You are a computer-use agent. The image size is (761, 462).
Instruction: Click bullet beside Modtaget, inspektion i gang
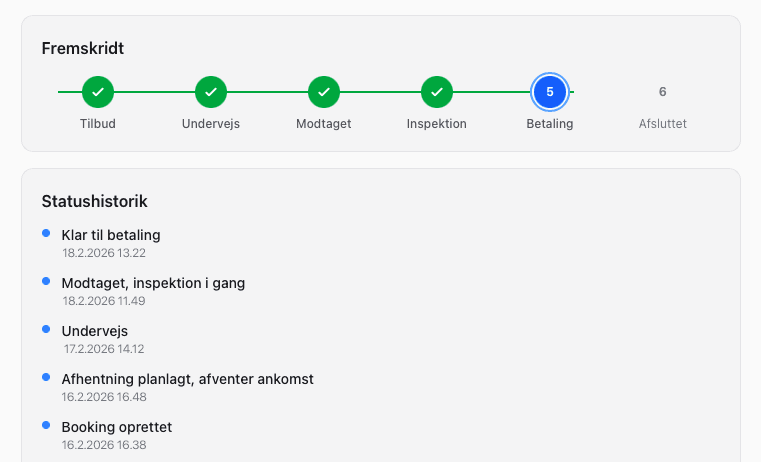click(x=46, y=281)
